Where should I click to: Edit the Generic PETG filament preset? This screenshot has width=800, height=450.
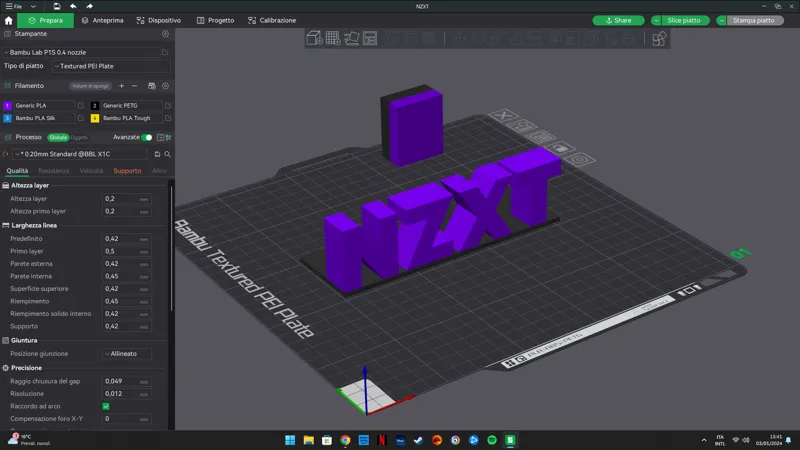168,105
